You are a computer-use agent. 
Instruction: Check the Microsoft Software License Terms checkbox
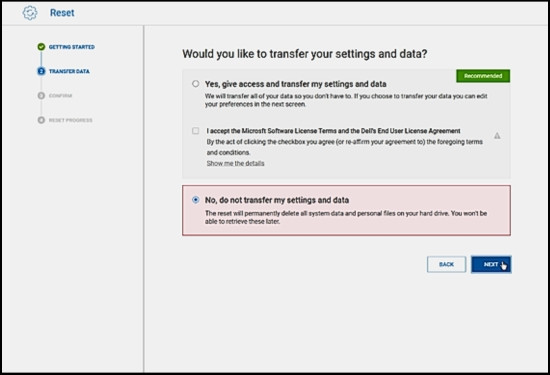pos(195,130)
